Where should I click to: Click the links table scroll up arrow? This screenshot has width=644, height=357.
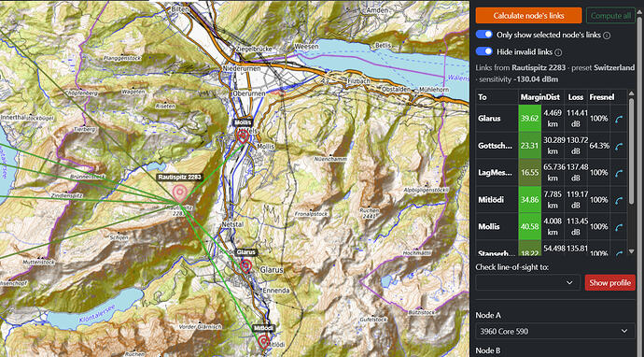click(x=631, y=94)
